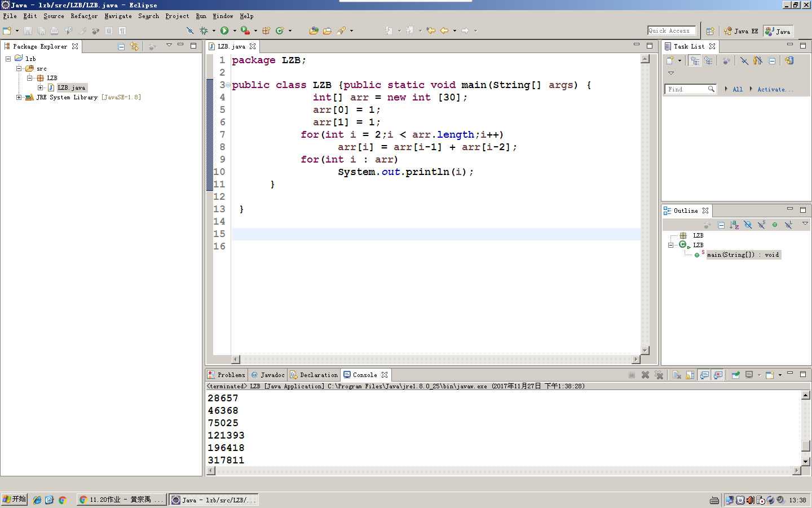
Task: Click Remove Launch icon in Console
Action: coord(645,375)
